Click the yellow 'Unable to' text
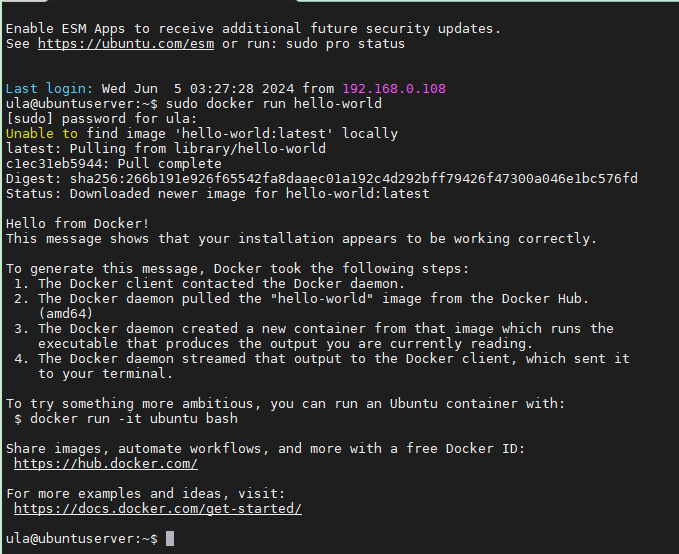This screenshot has height=554, width=679. [x=42, y=133]
